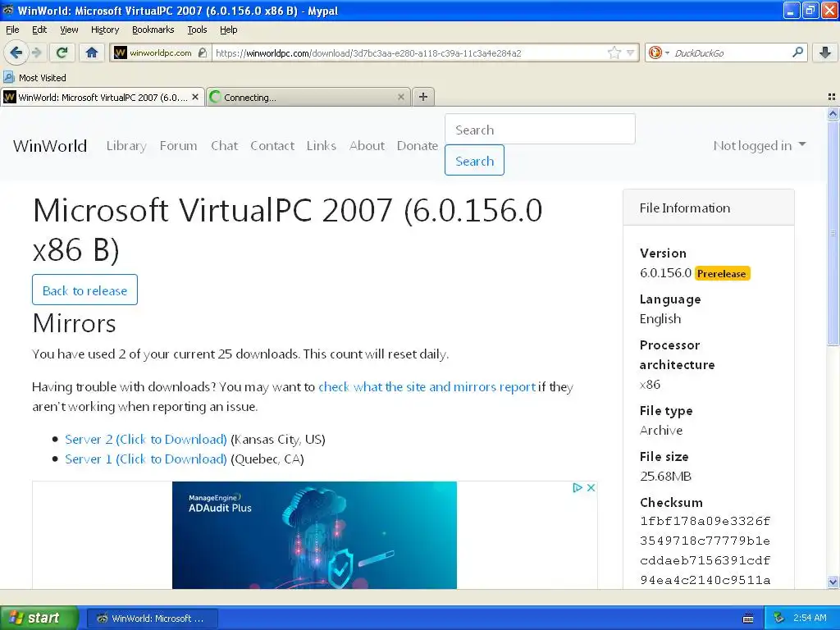Click the page scrollbar down arrow
The image size is (840, 630).
(x=833, y=582)
